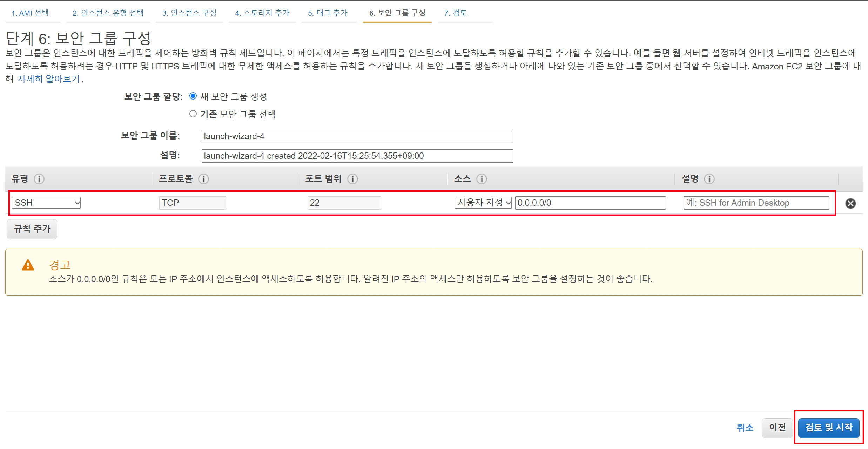Click info icon next to 설명 column header
The image size is (868, 449).
coord(709,179)
